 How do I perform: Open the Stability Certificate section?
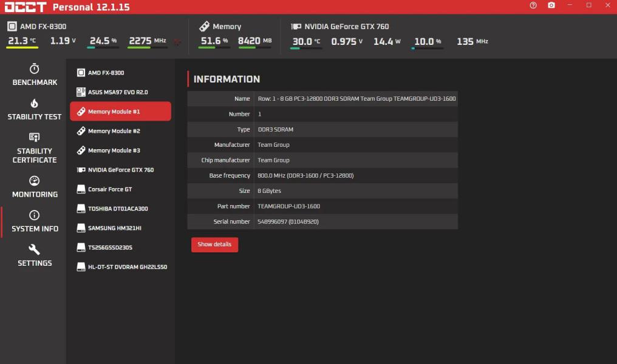pos(35,148)
